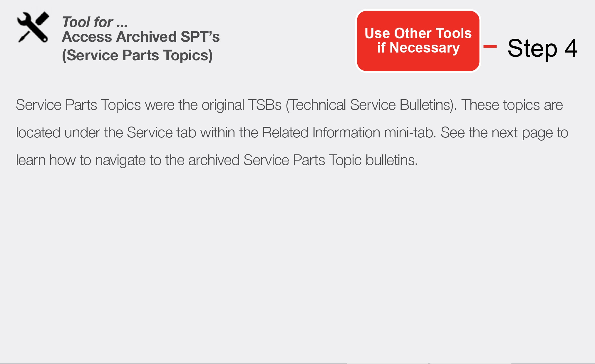Click 'Related Information mini-tab' text
Viewport: 595px width, 364px height.
[x=349, y=133]
